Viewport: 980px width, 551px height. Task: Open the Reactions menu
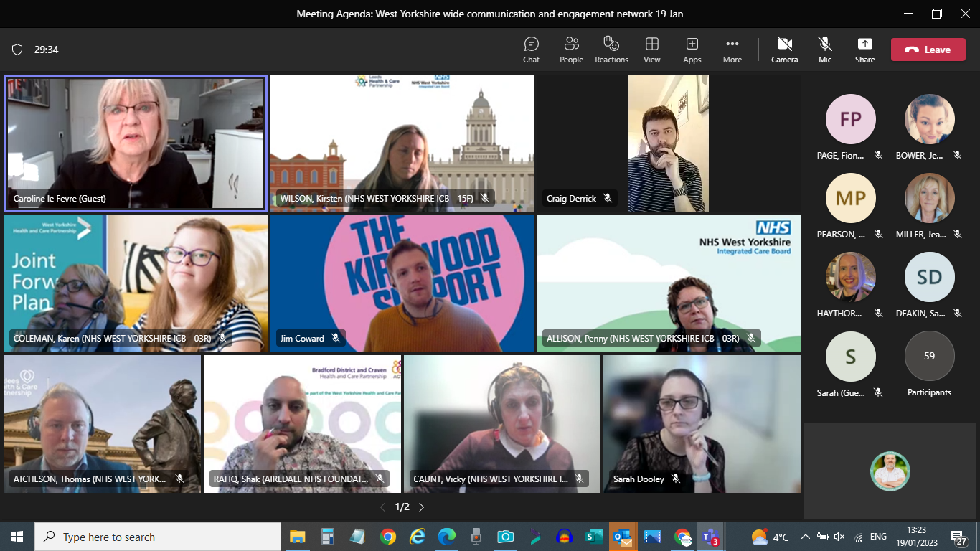[611, 50]
